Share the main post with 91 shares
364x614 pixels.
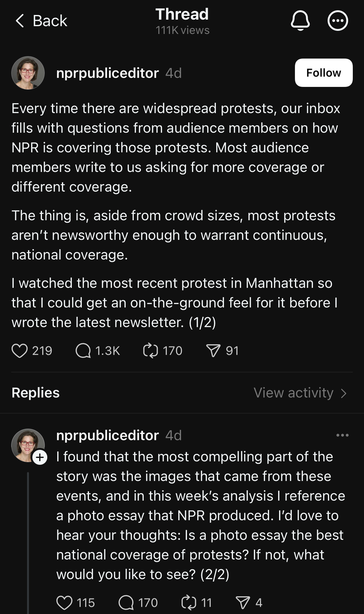213,351
